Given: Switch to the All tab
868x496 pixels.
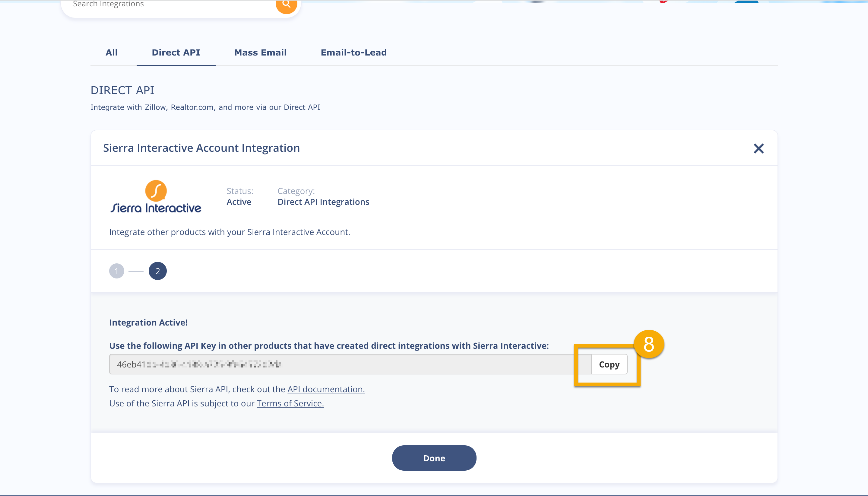Looking at the screenshot, I should click(111, 52).
